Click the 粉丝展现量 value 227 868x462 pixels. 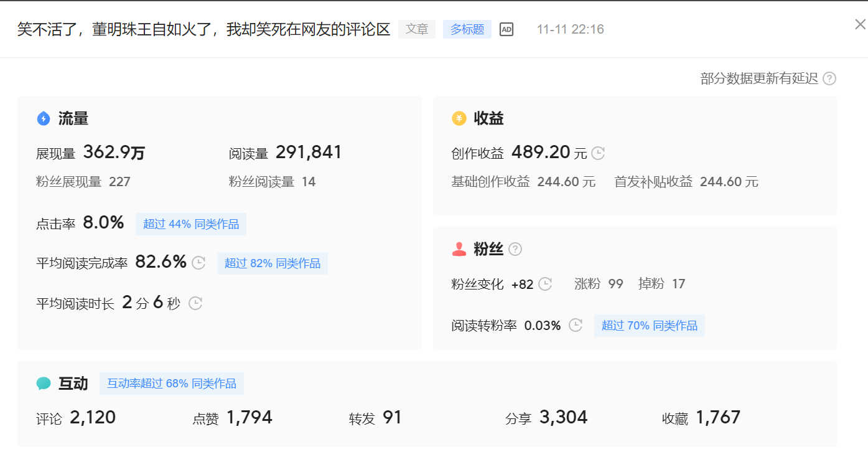tap(119, 182)
